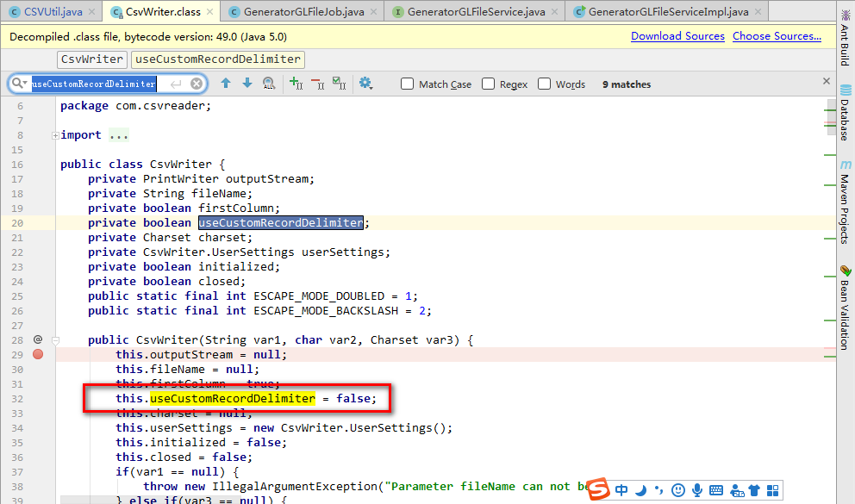Open find settings gear dropdown
855x504 pixels.
click(366, 84)
